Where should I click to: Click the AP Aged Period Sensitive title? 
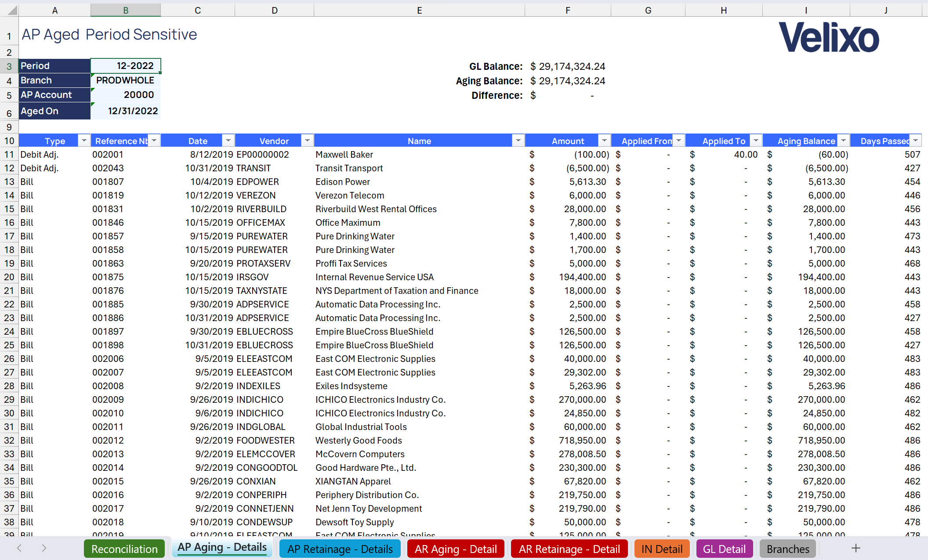point(109,34)
